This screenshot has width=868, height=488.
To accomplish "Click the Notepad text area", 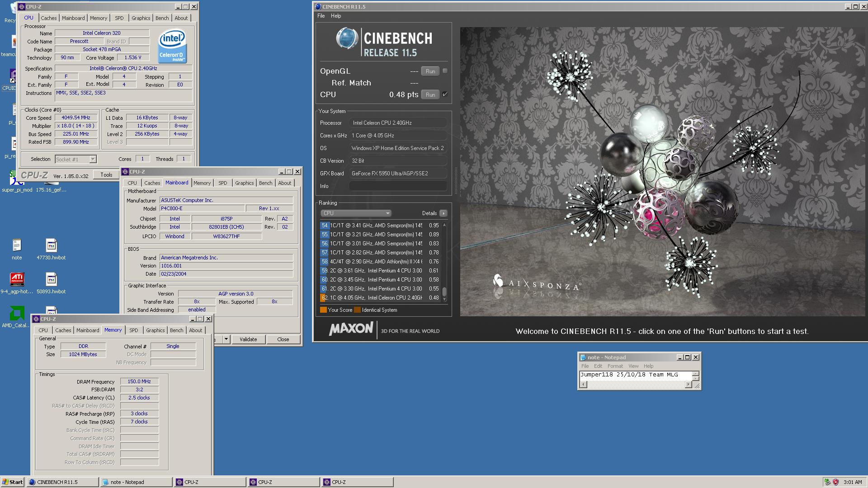I will (x=635, y=375).
